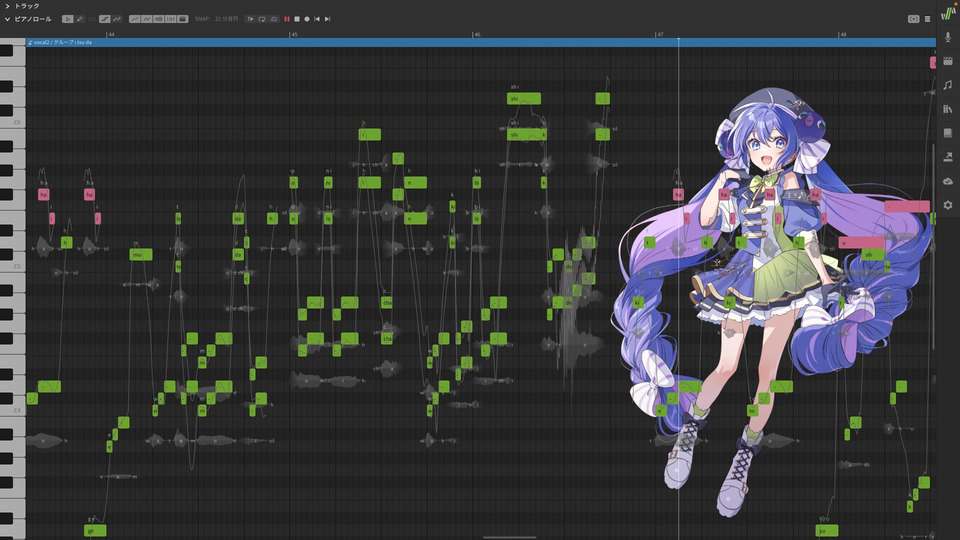Screen dimensions: 960x540
Task: Stop playback with the square stop button
Action: 297,19
